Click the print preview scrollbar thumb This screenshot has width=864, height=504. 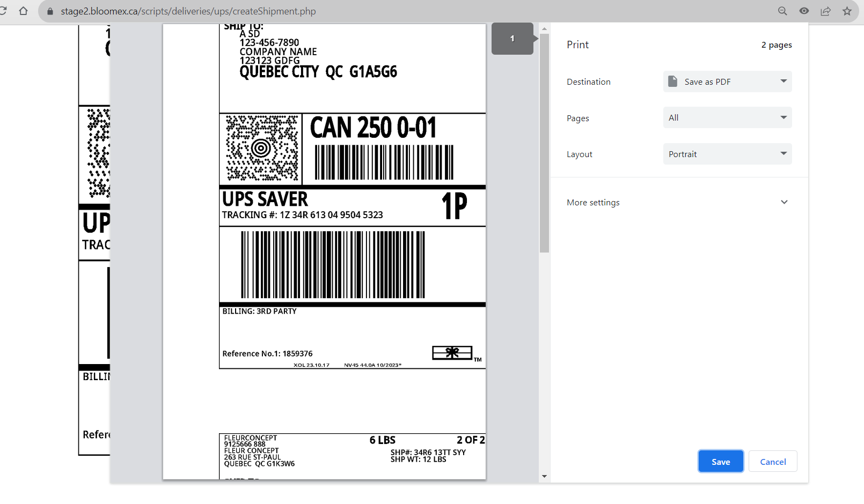544,143
